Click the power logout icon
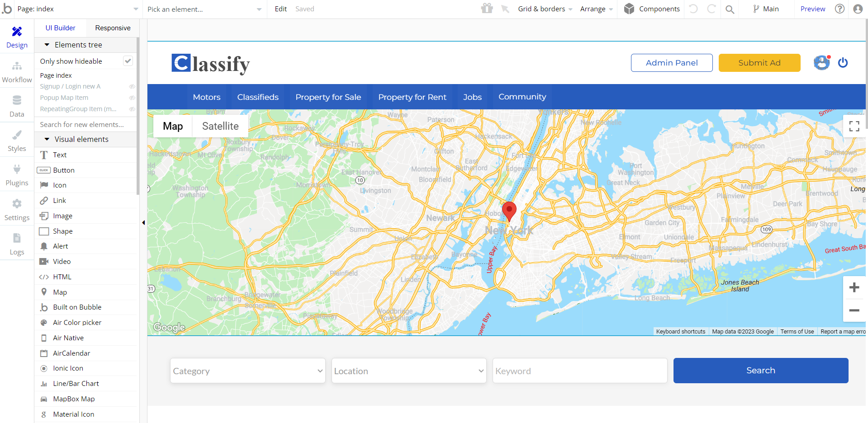This screenshot has width=868, height=423. tap(843, 62)
